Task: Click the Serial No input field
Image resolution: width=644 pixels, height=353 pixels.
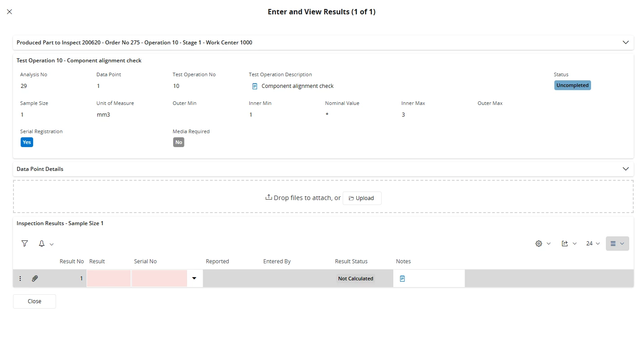Action: 159,279
